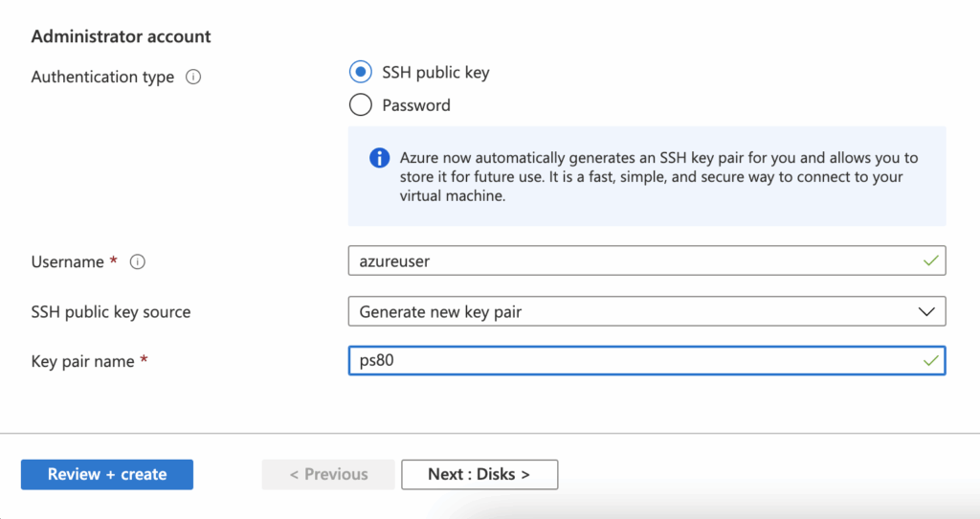Go to Next : Disks step
The height and width of the screenshot is (519, 980).
click(479, 474)
